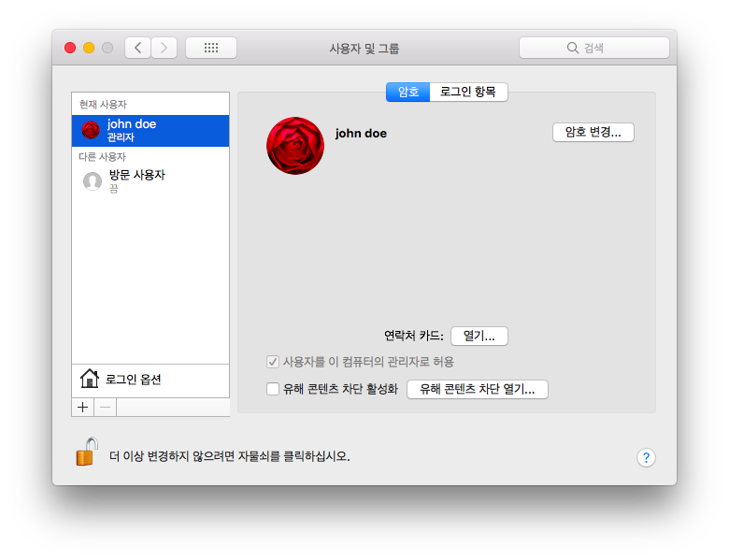Screen dimensions: 729x560
Task: Open help with the question mark button
Action: tap(646, 458)
